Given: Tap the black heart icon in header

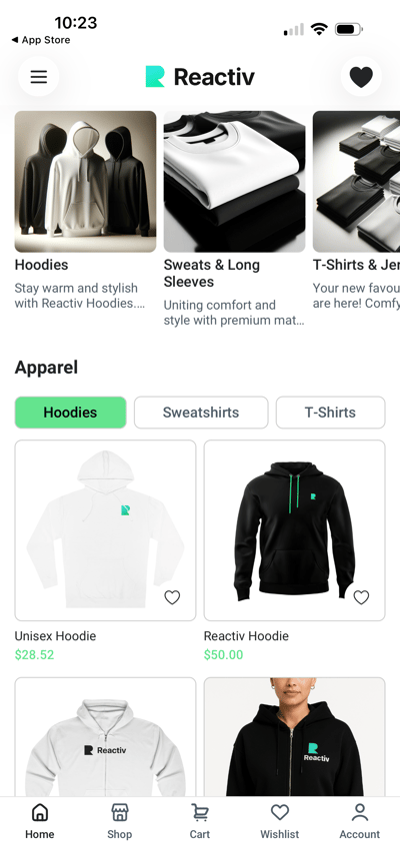Looking at the screenshot, I should (361, 76).
